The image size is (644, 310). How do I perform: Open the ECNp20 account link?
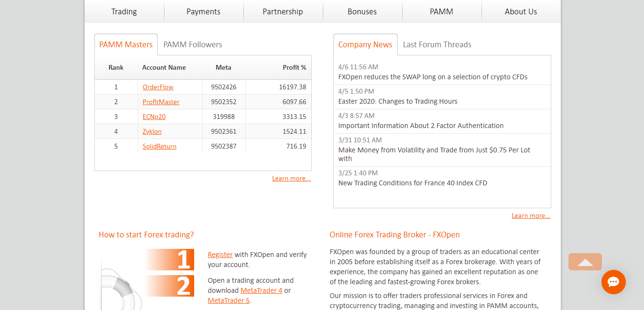154,117
